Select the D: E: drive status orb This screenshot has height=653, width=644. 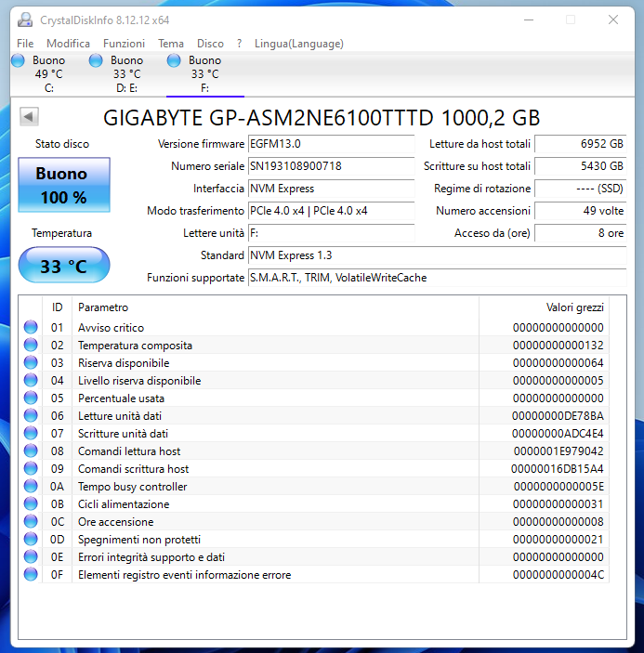tap(96, 60)
